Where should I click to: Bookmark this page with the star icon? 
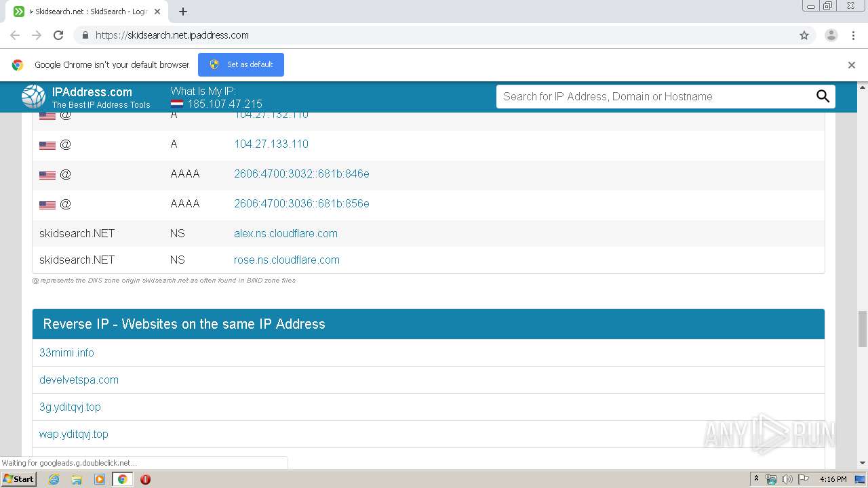tap(804, 35)
